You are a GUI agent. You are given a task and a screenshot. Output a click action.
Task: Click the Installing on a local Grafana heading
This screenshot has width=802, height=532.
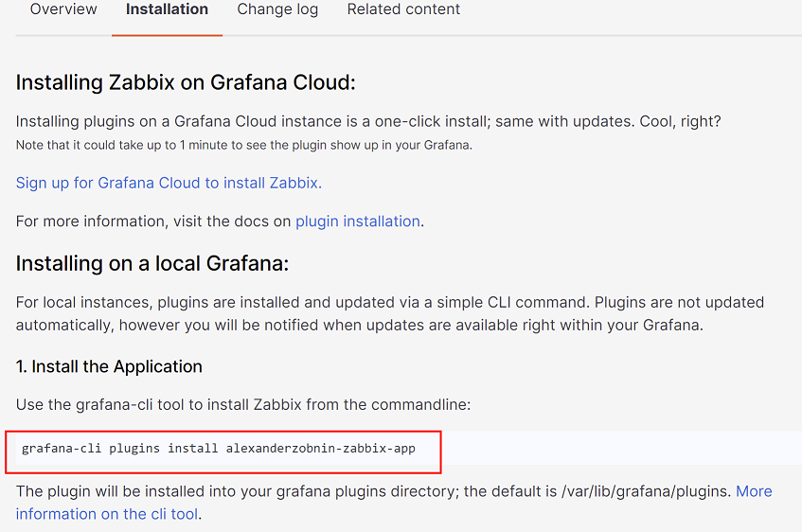[152, 263]
